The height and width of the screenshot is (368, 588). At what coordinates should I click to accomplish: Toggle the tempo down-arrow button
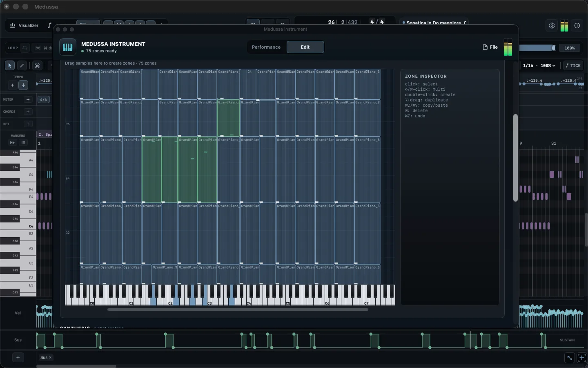coord(23,85)
